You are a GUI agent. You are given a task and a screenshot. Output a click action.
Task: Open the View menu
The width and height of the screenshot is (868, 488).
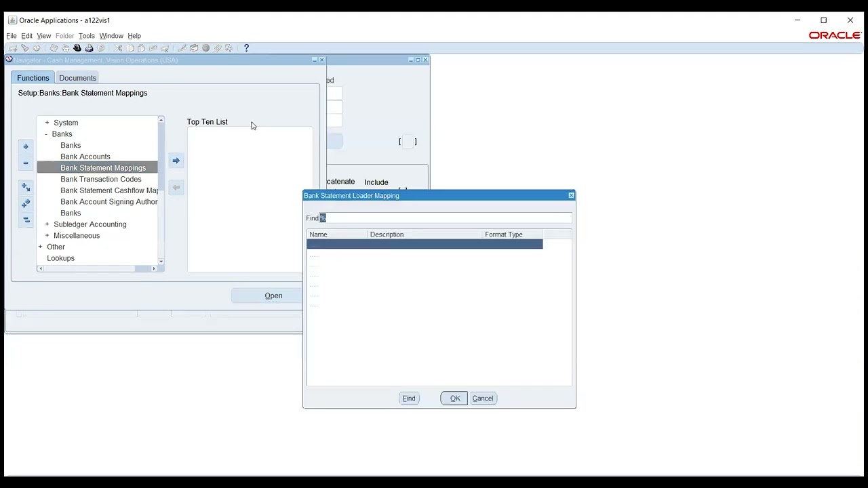(43, 36)
